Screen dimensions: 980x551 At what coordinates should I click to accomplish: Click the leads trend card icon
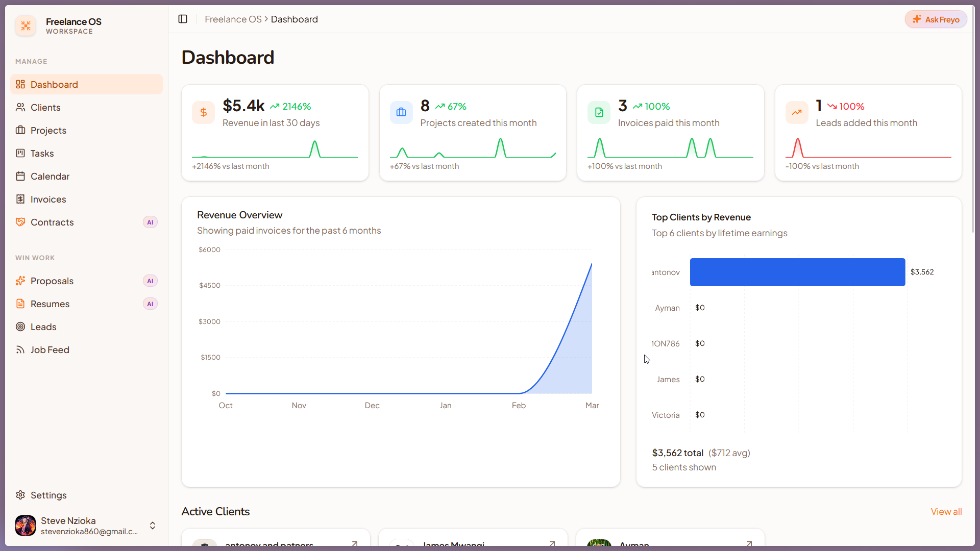point(797,113)
